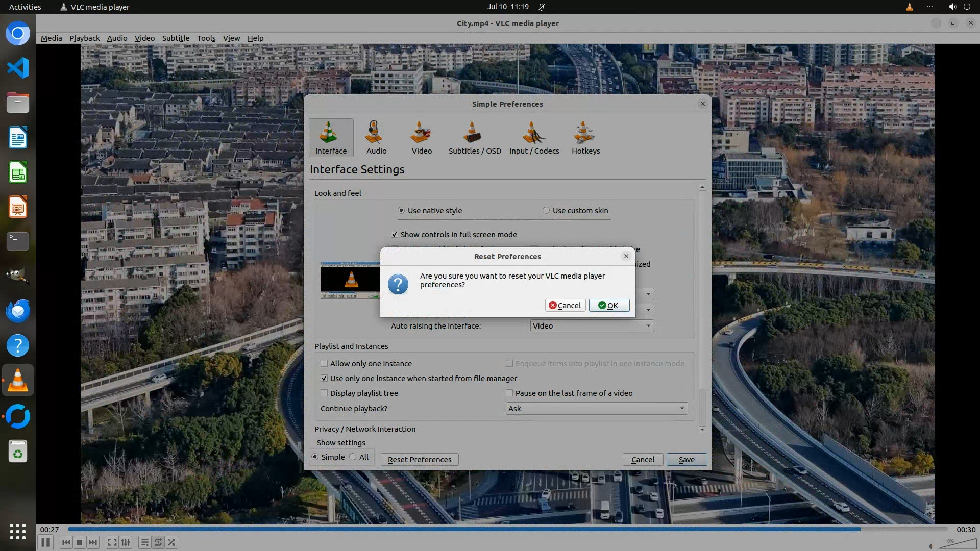Open Auto raising the interface dropdown
This screenshot has width=980, height=551.
pyautogui.click(x=592, y=326)
